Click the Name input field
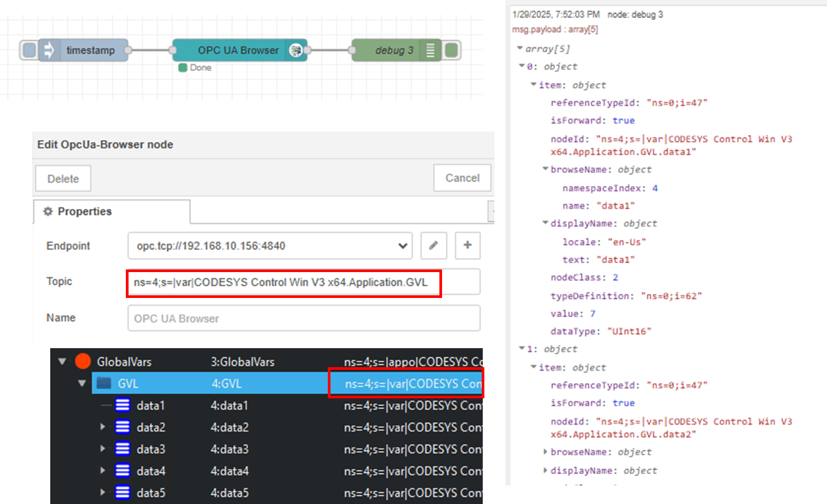 click(x=304, y=318)
